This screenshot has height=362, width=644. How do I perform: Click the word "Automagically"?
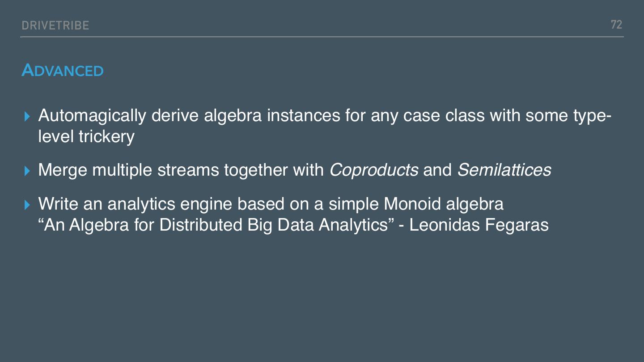click(92, 116)
